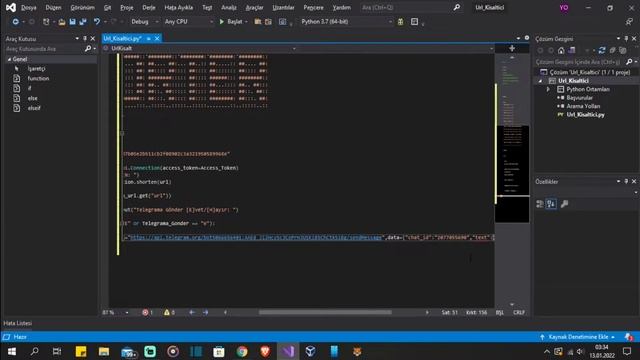Click the Windows Start button
Viewport: 640px width, 360px height.
point(11,351)
